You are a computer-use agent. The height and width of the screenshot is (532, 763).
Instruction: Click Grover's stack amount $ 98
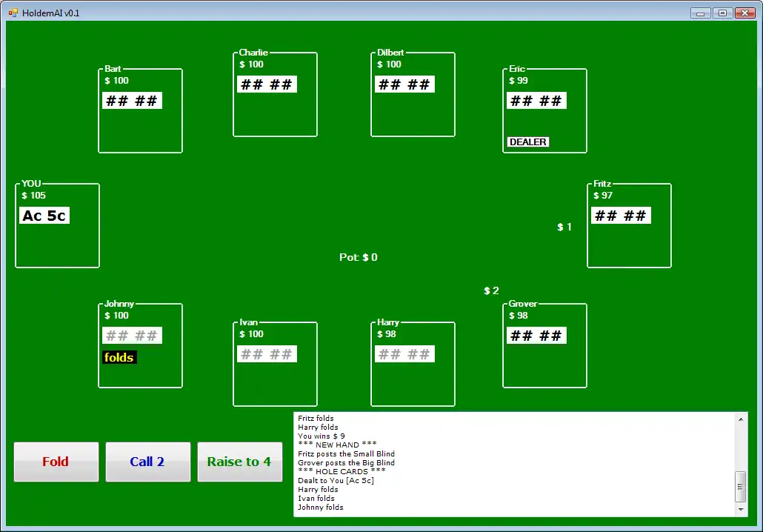coord(519,316)
